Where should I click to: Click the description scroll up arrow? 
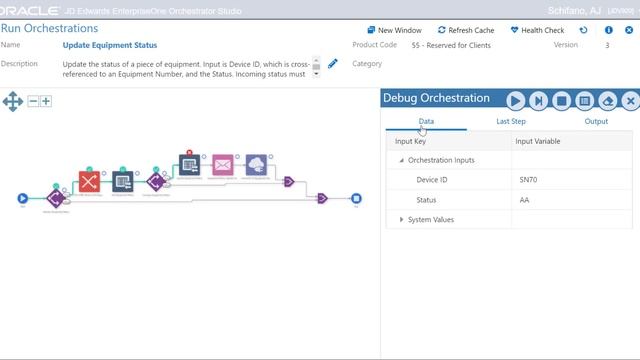(316, 60)
